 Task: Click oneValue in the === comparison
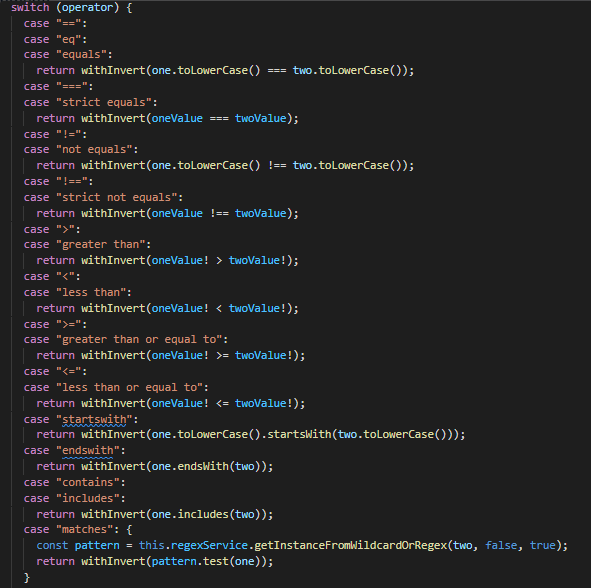click(178, 118)
